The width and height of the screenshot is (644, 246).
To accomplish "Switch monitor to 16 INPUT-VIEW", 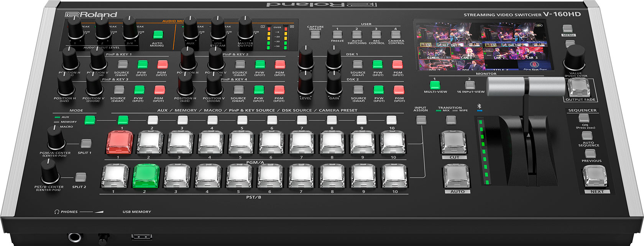I will point(470,85).
